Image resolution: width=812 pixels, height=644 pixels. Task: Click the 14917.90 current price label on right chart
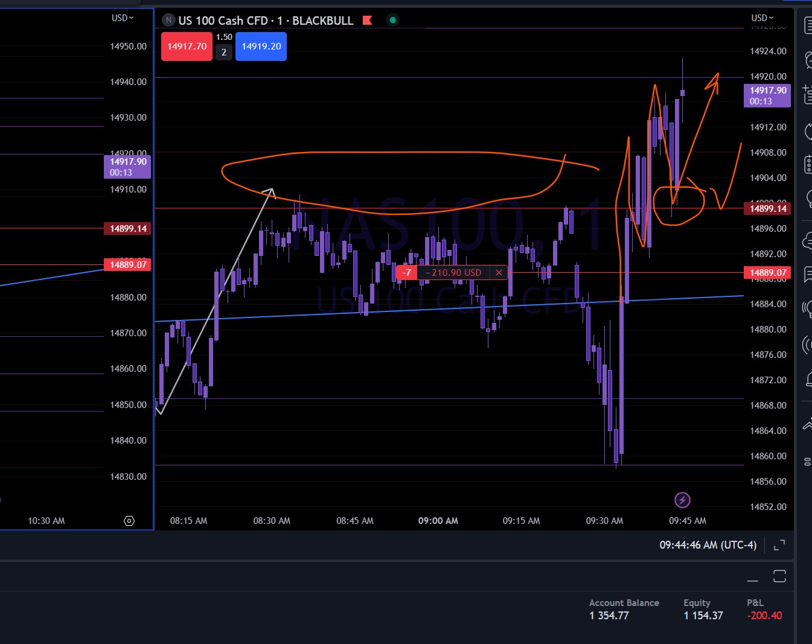[767, 95]
